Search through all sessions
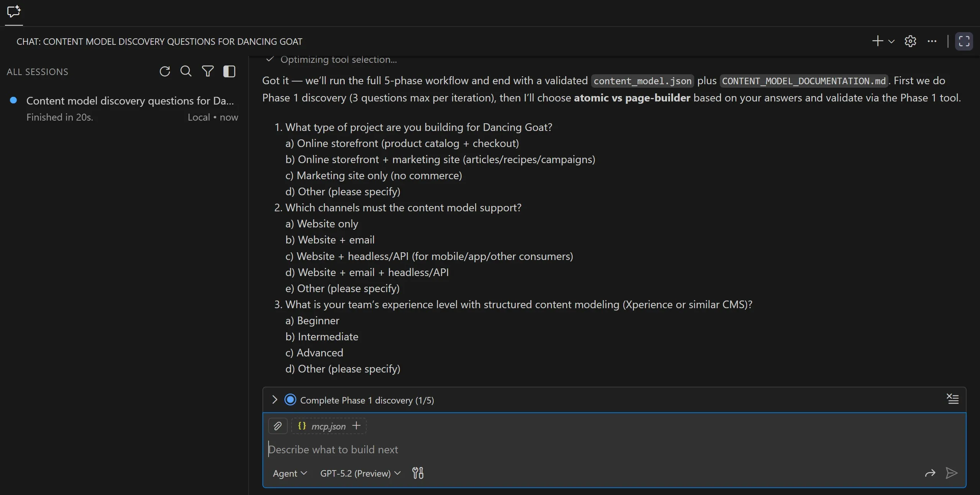Viewport: 980px width, 495px height. (186, 72)
